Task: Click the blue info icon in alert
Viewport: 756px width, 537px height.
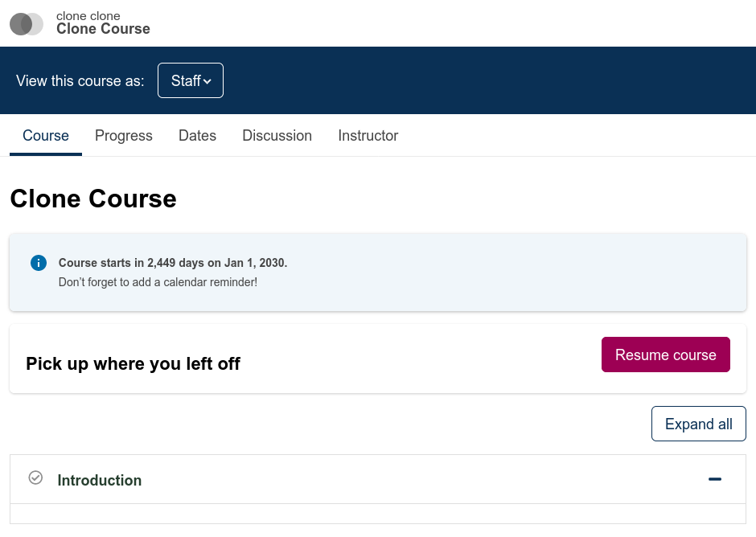Action: point(39,263)
